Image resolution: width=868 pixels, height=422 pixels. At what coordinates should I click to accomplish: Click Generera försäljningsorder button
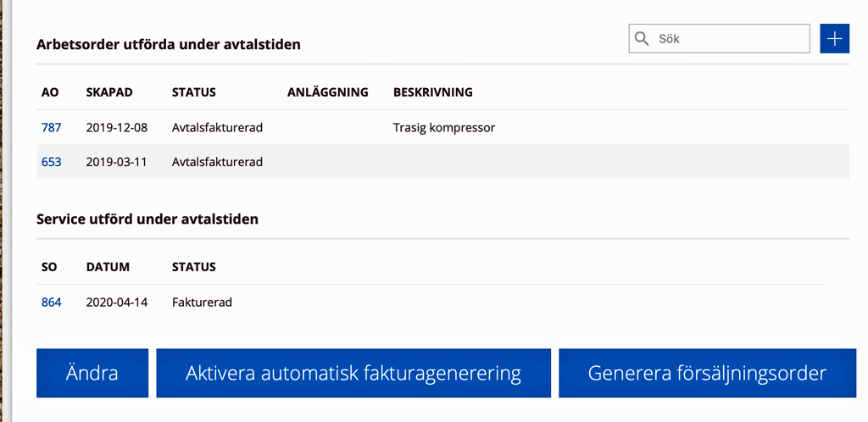tap(708, 373)
